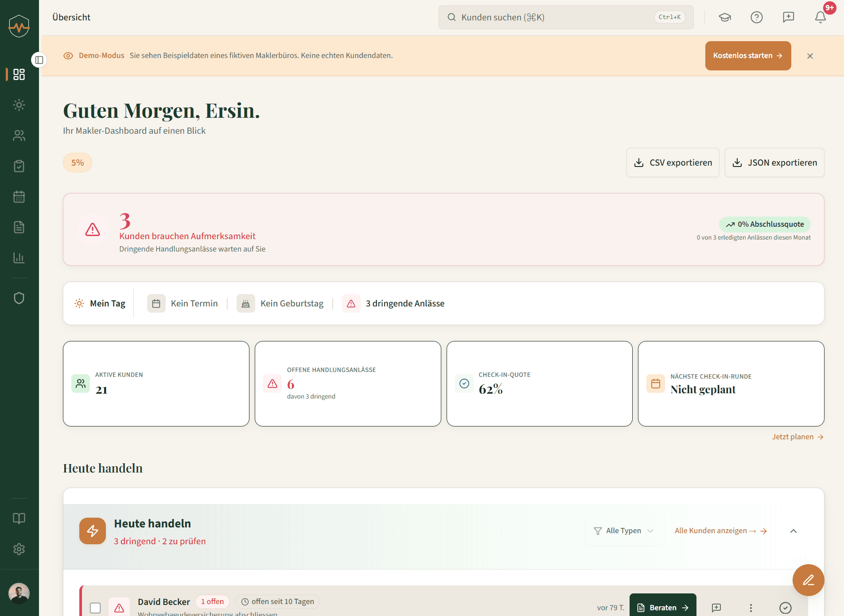This screenshot has height=616, width=844.
Task: Check the David Becker row checkbox
Action: 95,608
